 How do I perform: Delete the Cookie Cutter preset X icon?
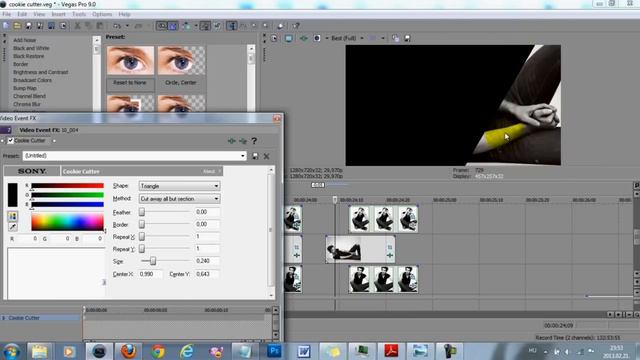pos(267,156)
